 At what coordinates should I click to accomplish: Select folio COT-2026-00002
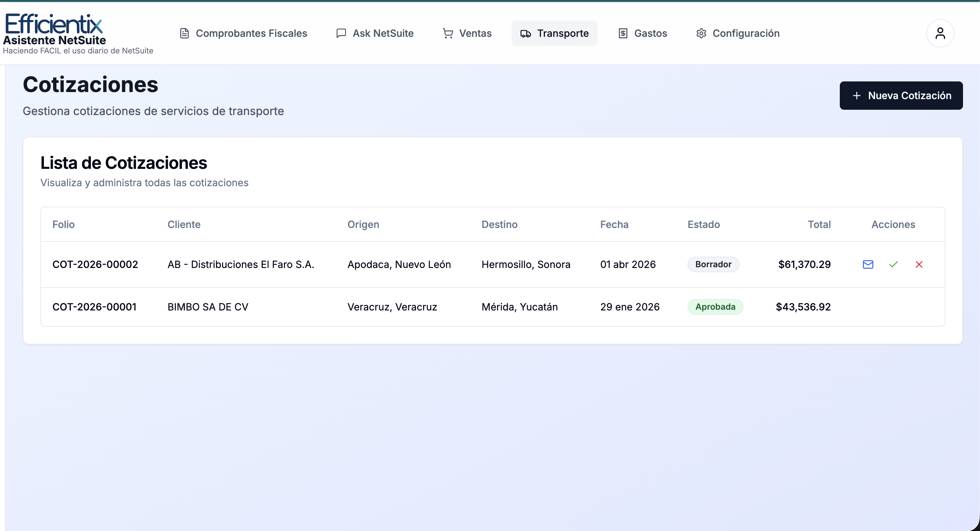point(95,264)
